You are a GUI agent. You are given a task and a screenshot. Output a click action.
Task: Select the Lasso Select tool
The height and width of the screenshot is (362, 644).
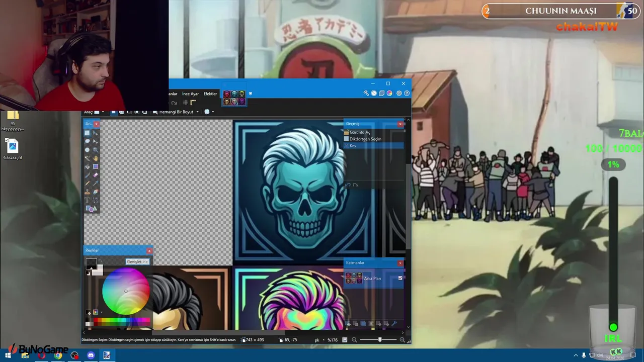pyautogui.click(x=87, y=141)
